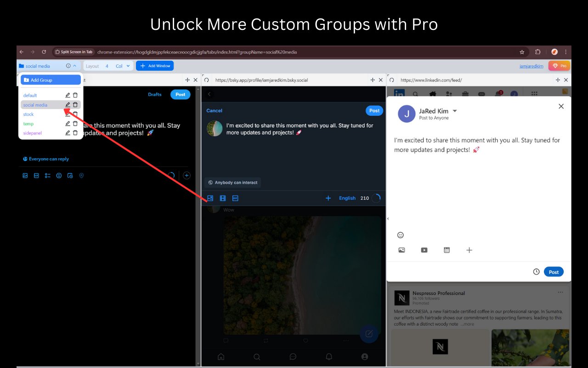The image size is (588, 368).
Task: Delete the stock group via trash icon
Action: (75, 114)
